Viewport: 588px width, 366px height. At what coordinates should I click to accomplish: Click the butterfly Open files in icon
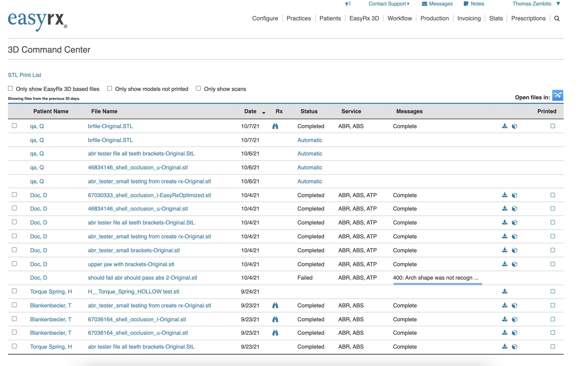(557, 95)
